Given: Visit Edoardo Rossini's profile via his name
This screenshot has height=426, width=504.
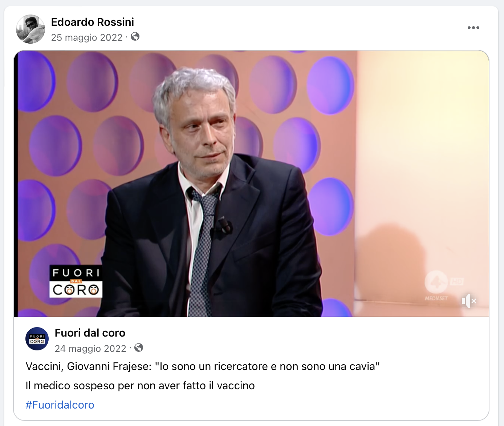Looking at the screenshot, I should point(93,22).
